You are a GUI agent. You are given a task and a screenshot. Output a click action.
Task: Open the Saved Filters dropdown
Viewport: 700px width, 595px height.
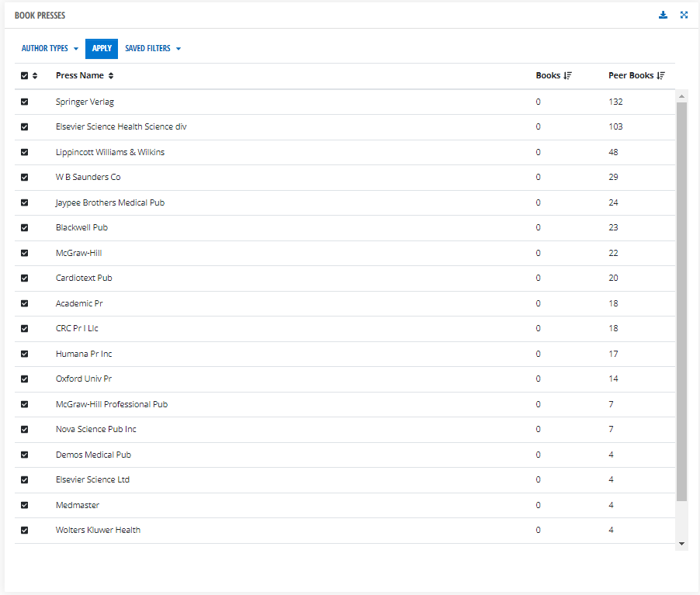(153, 48)
